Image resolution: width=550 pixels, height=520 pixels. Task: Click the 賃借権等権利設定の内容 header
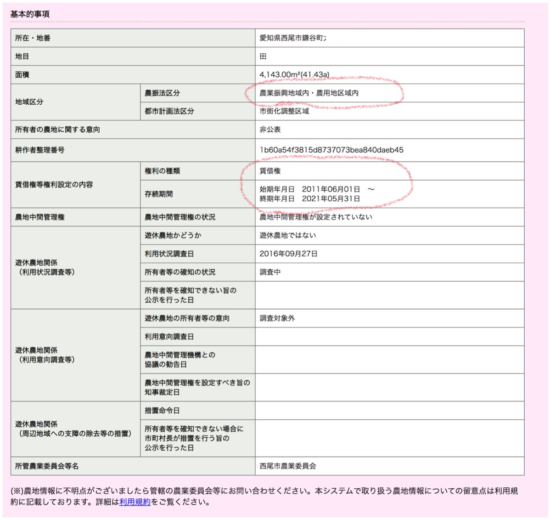[54, 185]
